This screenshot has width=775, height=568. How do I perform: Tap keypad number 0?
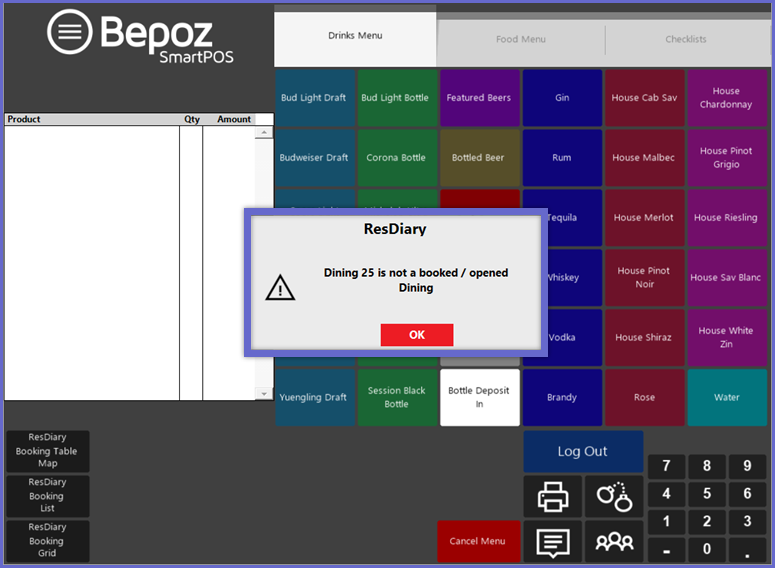coord(707,549)
